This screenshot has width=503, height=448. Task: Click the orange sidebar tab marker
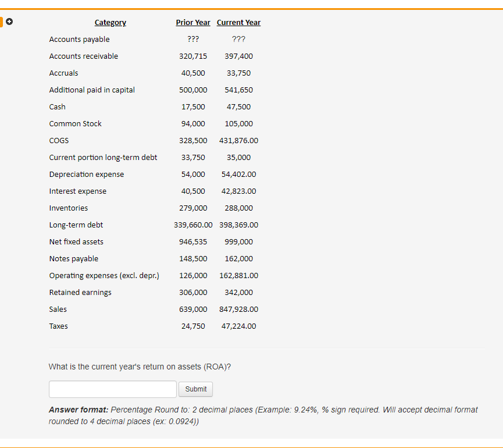pos(2,22)
